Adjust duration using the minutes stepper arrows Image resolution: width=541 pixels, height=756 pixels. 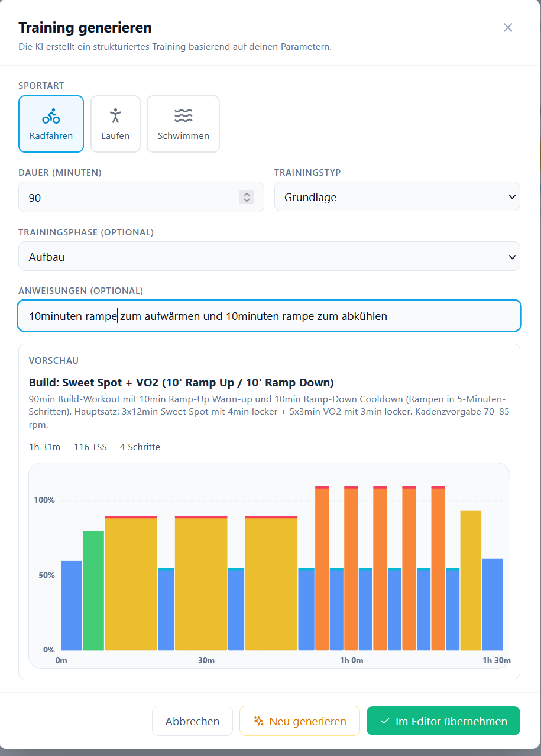247,197
